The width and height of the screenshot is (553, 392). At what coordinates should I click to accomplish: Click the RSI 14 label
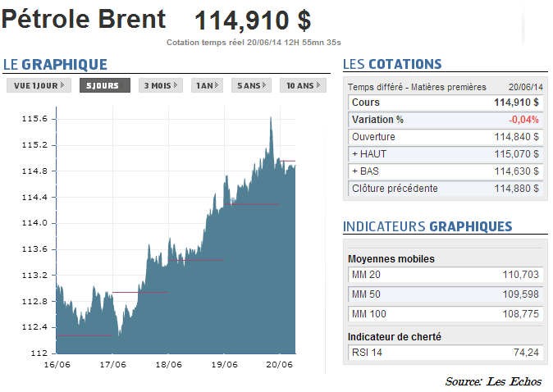pyautogui.click(x=367, y=353)
